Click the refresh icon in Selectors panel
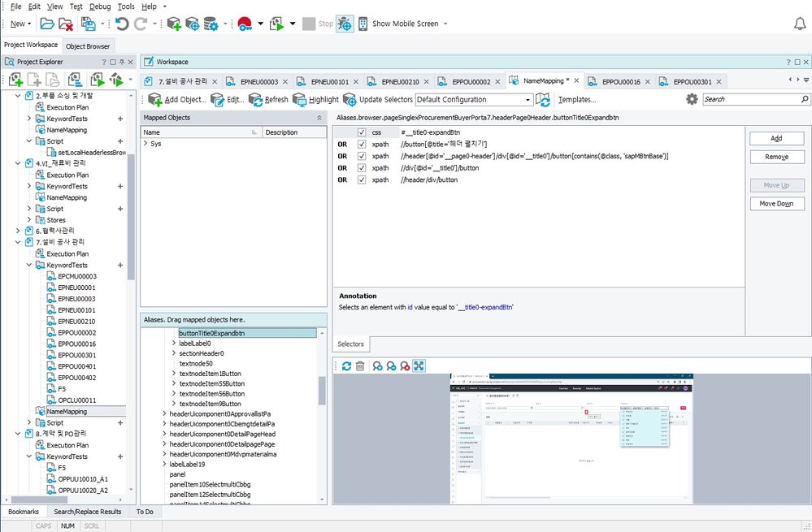 click(346, 366)
